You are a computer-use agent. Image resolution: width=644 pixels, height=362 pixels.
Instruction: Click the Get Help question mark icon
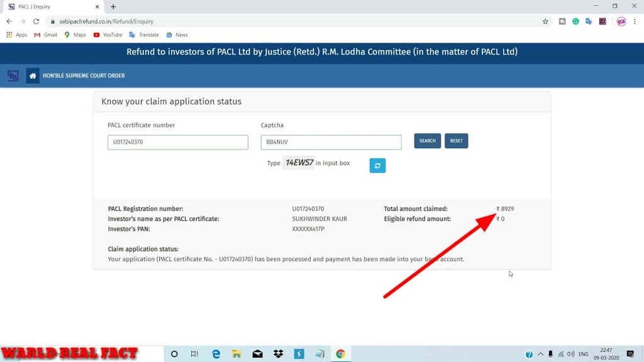pyautogui.click(x=529, y=354)
